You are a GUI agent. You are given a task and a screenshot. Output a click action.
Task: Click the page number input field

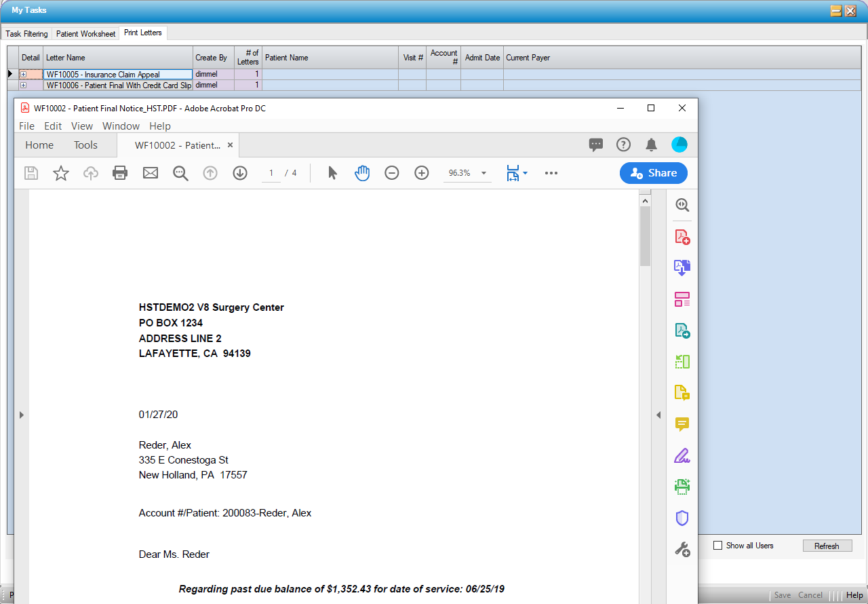coord(271,173)
